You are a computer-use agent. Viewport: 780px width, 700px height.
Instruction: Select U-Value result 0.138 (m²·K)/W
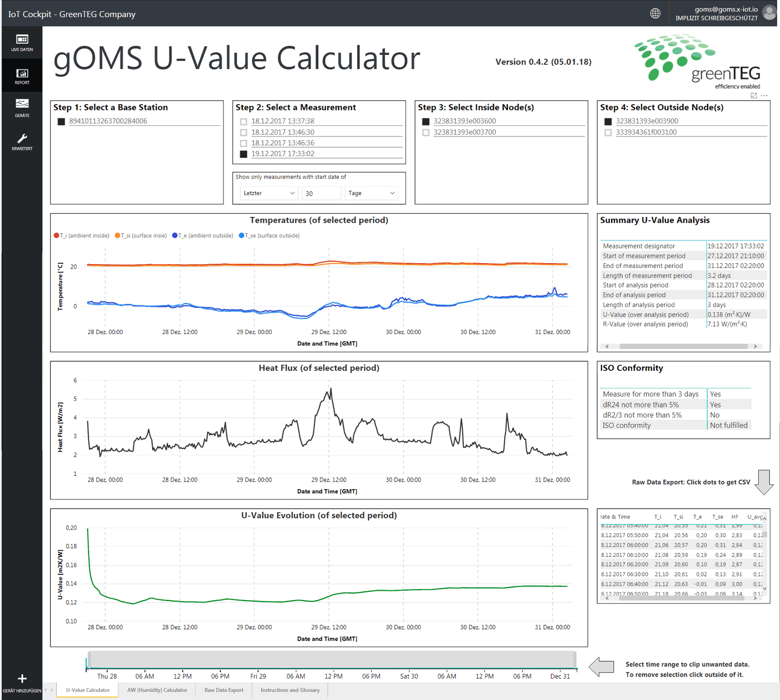(x=729, y=315)
